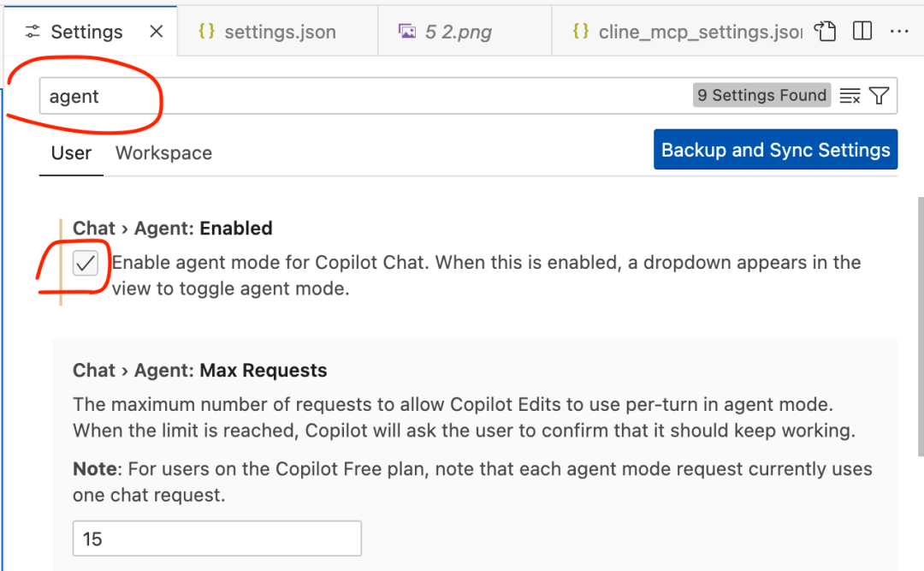Click the "9 Settings Found" badge

pos(761,96)
